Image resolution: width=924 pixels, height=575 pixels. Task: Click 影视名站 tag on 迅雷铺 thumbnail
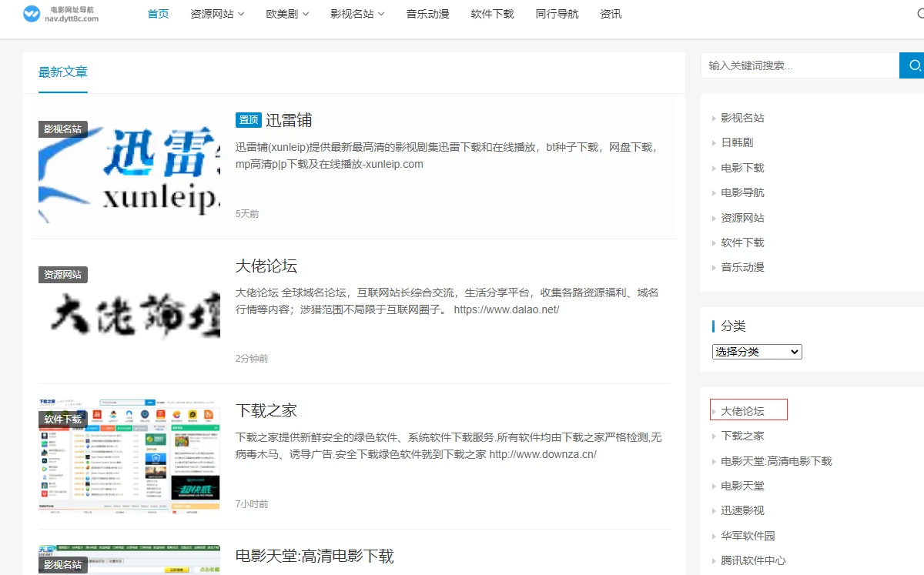(x=63, y=129)
